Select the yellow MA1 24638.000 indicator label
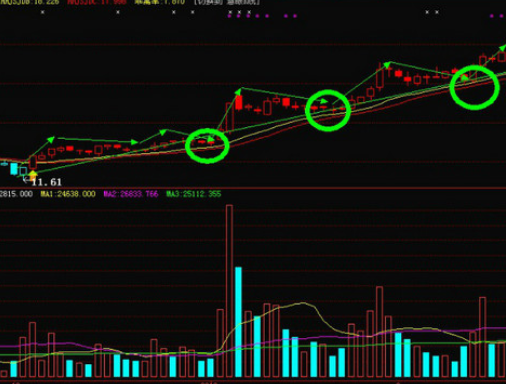506x384 pixels. (68, 194)
